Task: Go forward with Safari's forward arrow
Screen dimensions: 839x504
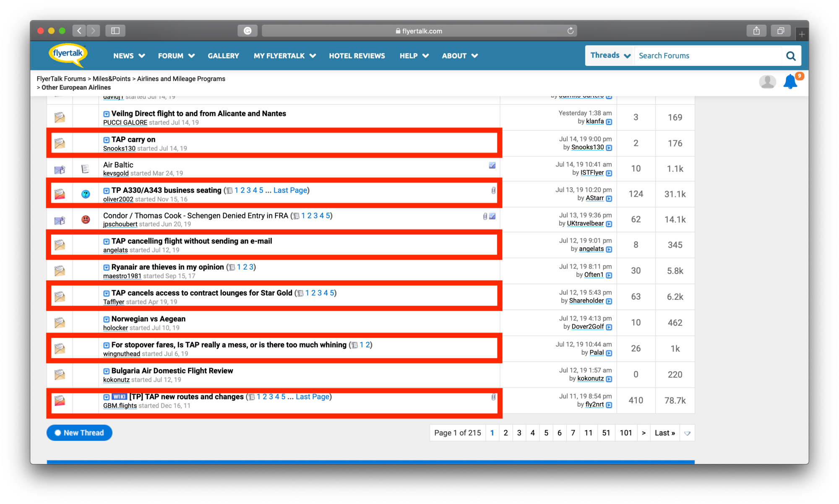Action: [x=94, y=31]
